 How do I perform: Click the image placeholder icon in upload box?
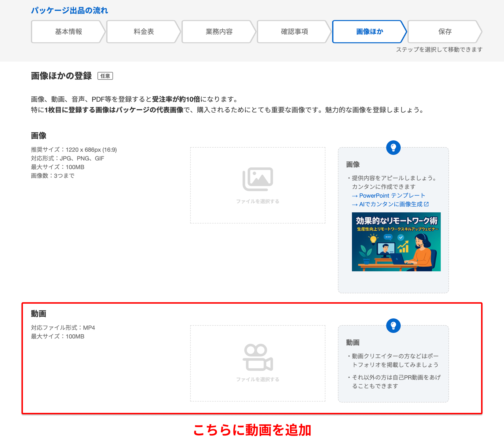click(x=258, y=179)
